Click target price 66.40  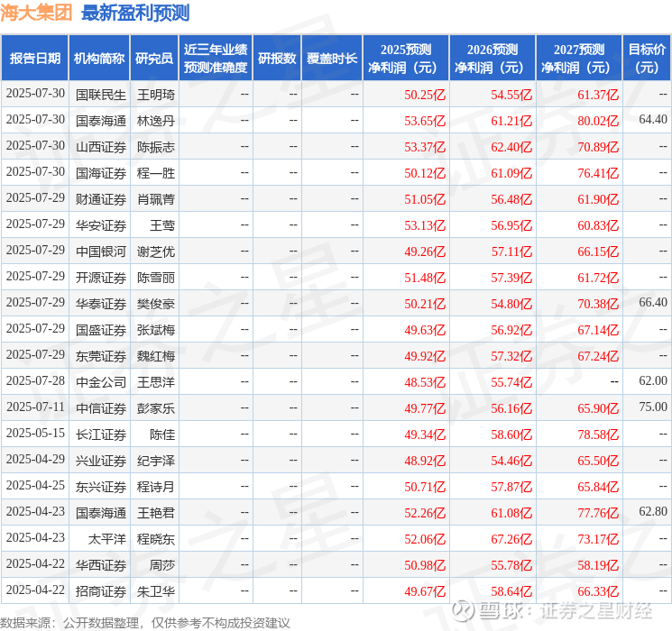tap(653, 302)
